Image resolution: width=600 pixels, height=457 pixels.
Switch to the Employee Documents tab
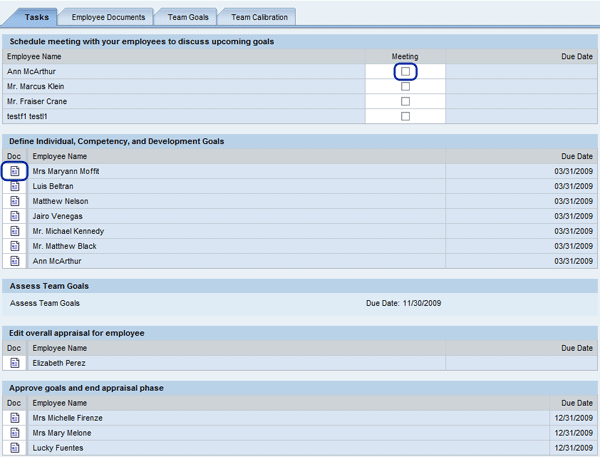(108, 17)
